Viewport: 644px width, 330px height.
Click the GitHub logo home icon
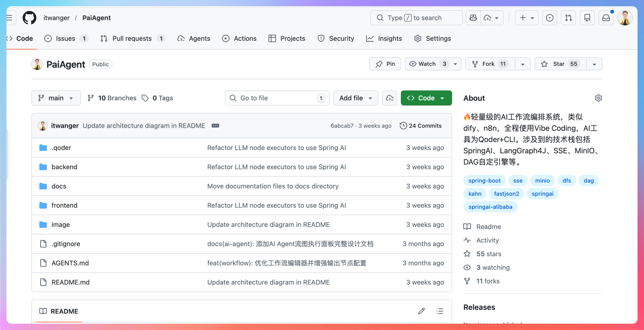point(29,18)
